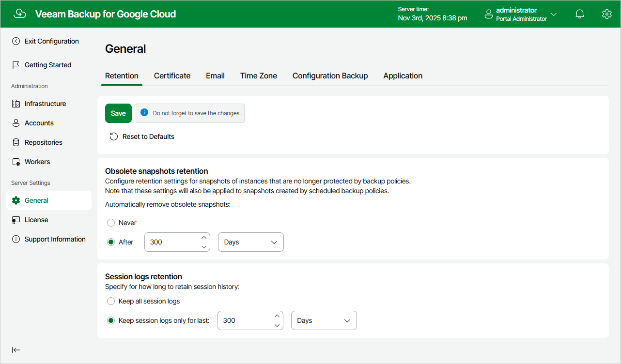Select Keep session logs only for last
Viewport: 621px width, 364px height.
[111, 320]
